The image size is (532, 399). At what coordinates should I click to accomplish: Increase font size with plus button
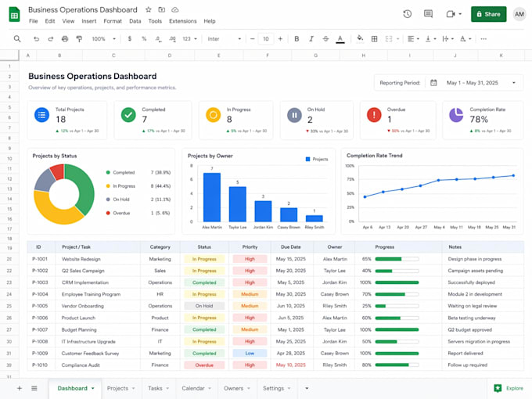click(x=280, y=38)
